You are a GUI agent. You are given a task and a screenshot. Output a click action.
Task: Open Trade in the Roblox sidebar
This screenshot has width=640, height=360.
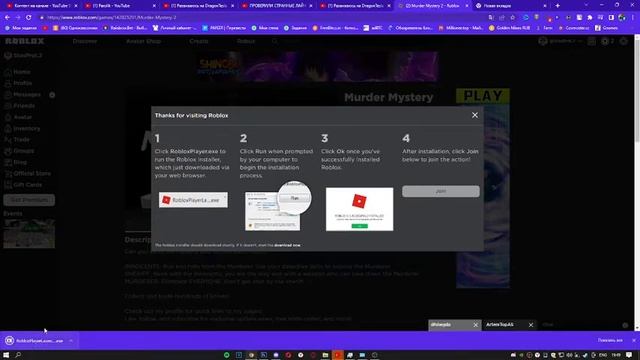(x=17, y=140)
